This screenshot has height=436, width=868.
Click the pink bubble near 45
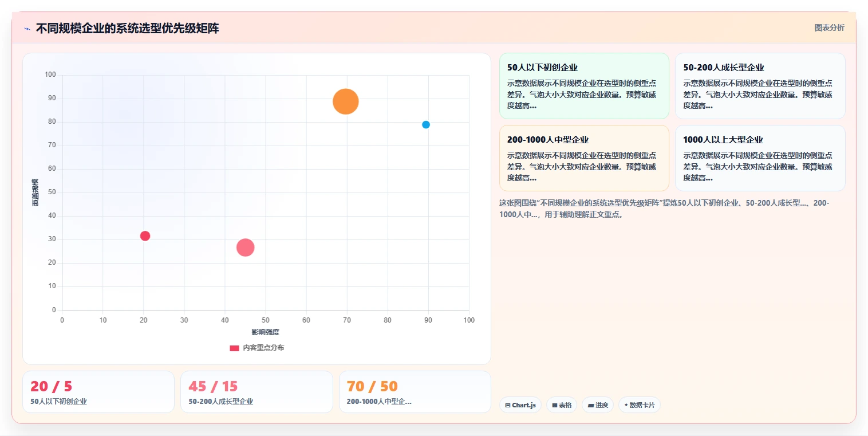coord(245,248)
